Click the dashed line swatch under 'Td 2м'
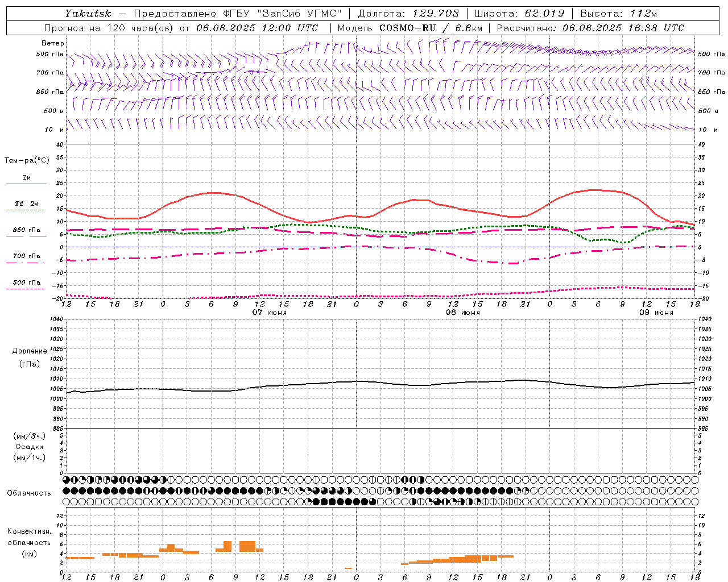The width and height of the screenshot is (728, 582). (25, 210)
